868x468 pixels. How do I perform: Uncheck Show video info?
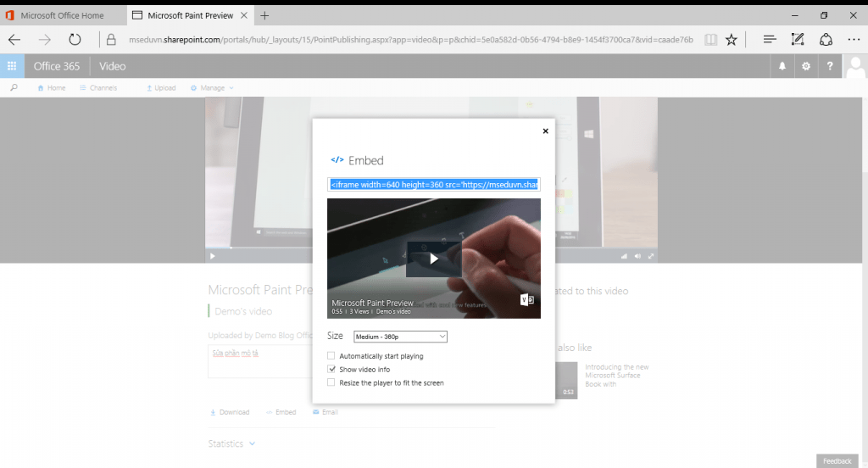(331, 369)
